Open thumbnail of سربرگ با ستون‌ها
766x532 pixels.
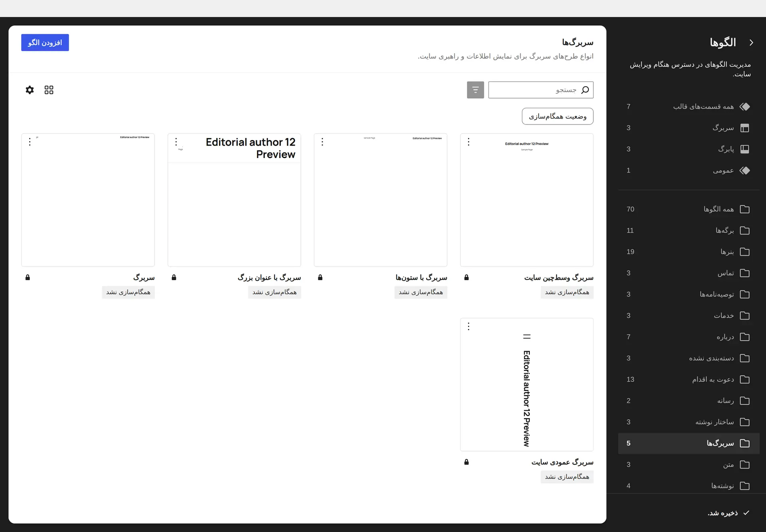pos(381,200)
